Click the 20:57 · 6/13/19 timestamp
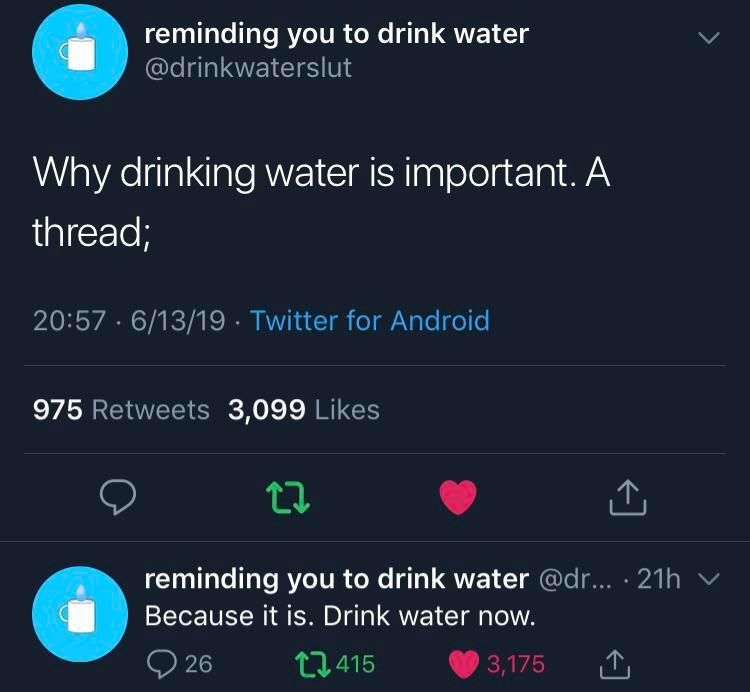 click(129, 321)
